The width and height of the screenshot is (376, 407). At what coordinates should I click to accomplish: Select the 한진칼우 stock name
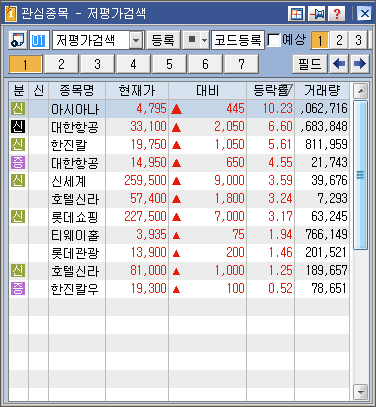tap(75, 289)
